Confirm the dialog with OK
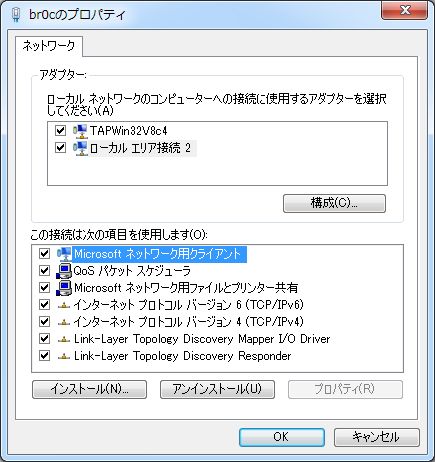The image size is (435, 462). [282, 437]
